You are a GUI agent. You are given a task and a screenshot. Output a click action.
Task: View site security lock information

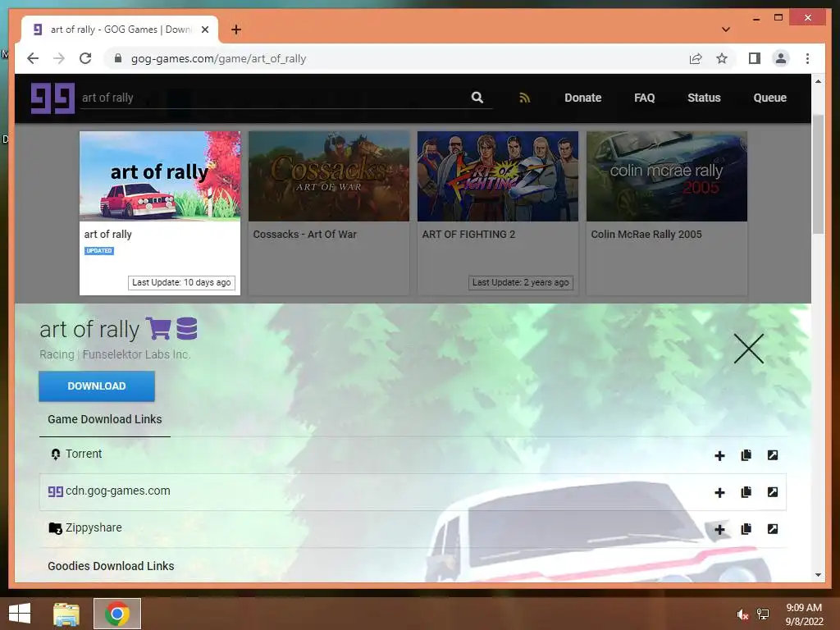pyautogui.click(x=118, y=58)
